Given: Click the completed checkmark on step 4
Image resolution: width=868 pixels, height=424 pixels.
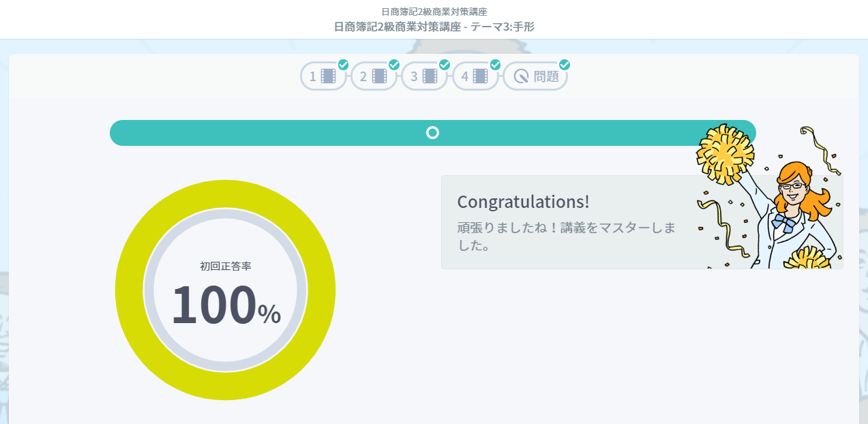Looking at the screenshot, I should coord(496,65).
